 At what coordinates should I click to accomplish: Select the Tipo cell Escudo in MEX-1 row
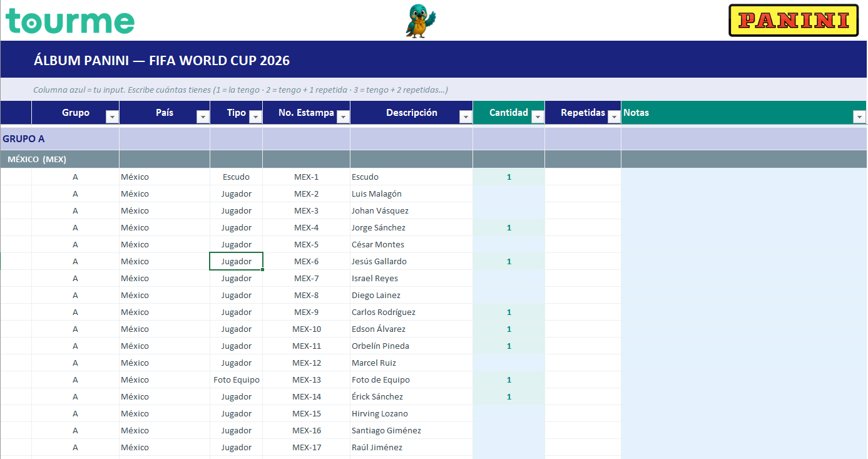tap(236, 177)
